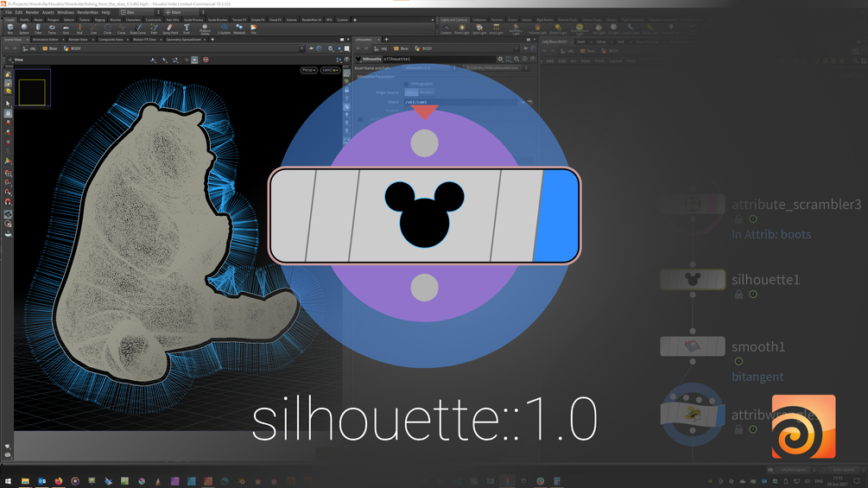Expand the scene view path dropdown arrow

pos(301,48)
